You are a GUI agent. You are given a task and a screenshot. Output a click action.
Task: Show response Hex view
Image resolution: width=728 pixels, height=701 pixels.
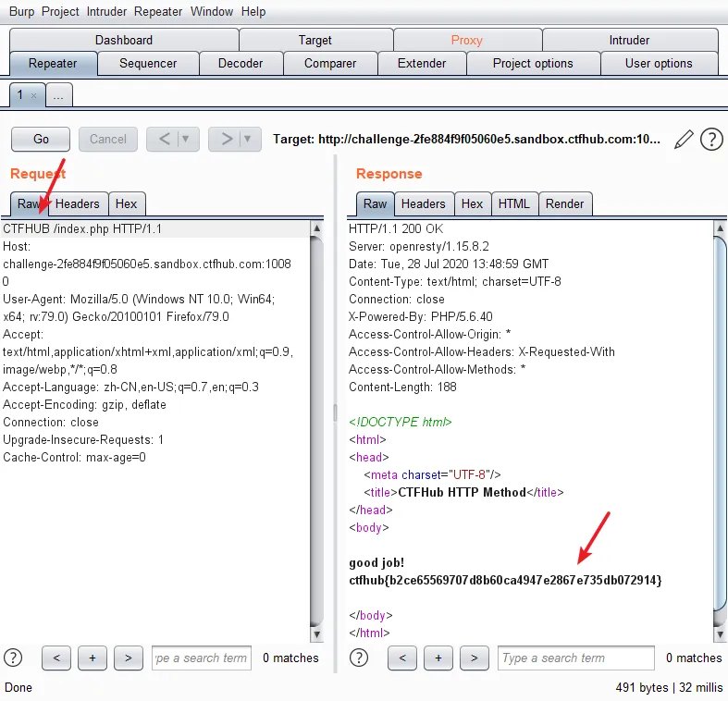(472, 203)
